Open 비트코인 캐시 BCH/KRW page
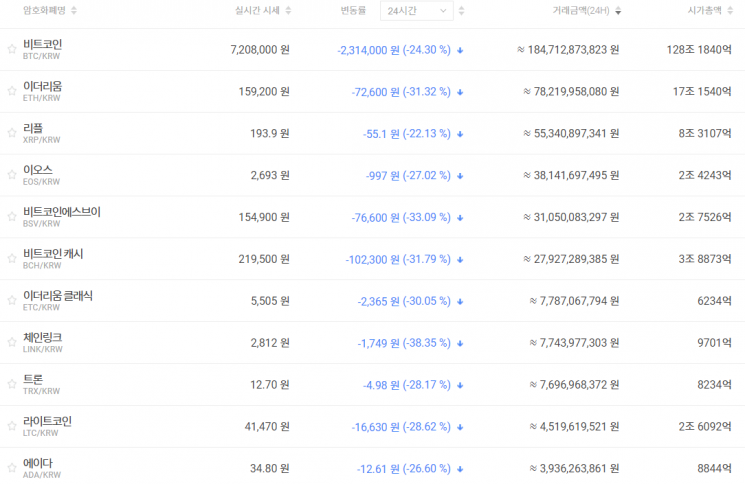 click(x=53, y=258)
